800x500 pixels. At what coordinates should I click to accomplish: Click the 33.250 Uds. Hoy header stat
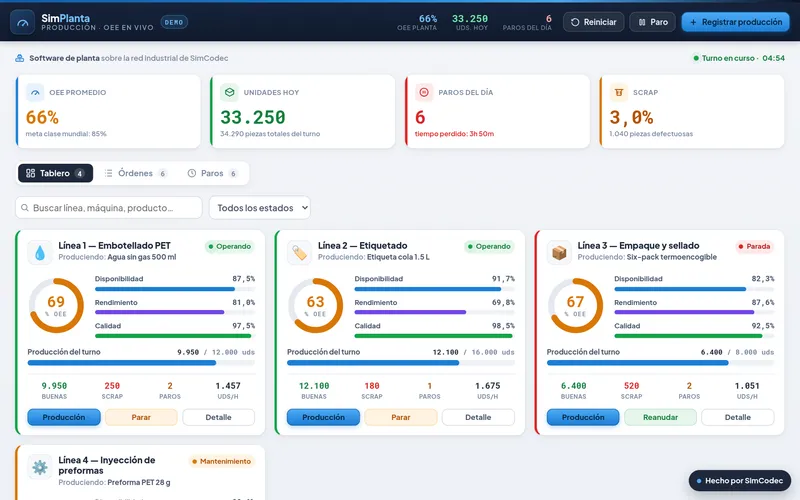pyautogui.click(x=470, y=22)
